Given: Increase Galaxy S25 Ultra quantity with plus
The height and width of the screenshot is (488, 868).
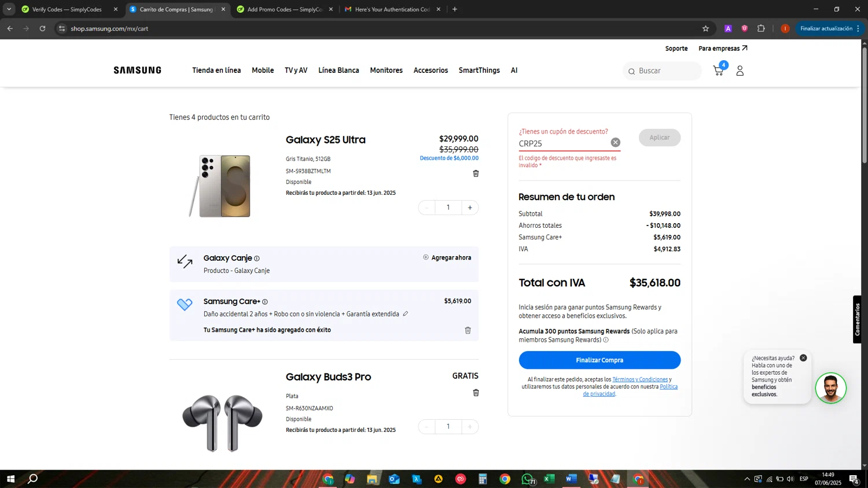Looking at the screenshot, I should 470,208.
